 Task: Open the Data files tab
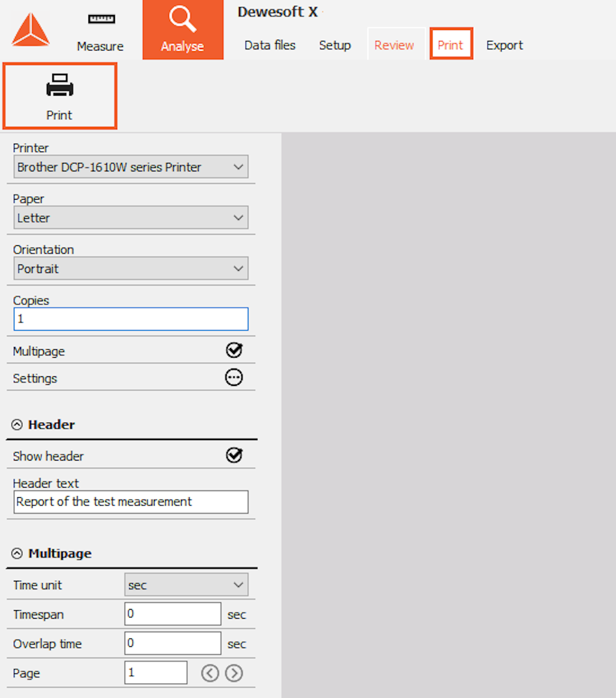click(270, 45)
